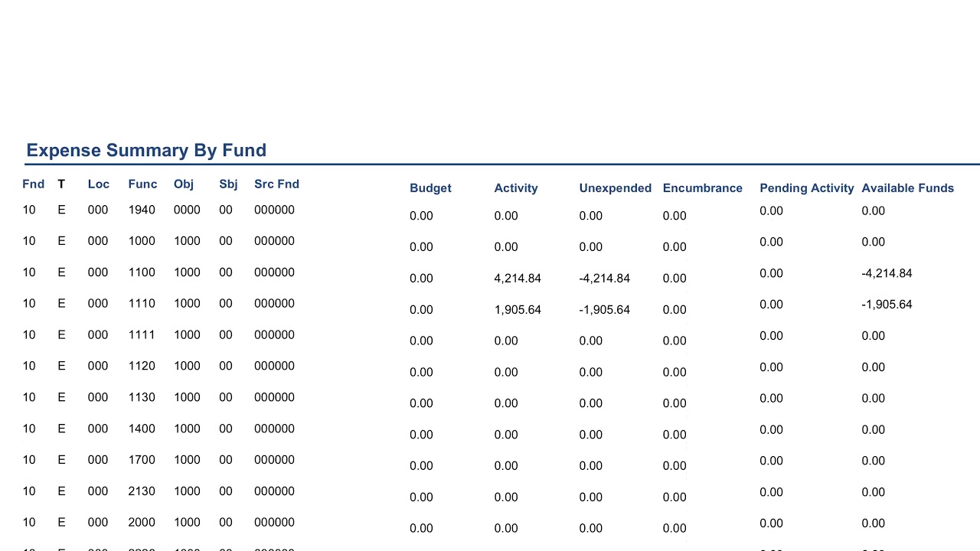Click the Available Funds column header

(907, 187)
